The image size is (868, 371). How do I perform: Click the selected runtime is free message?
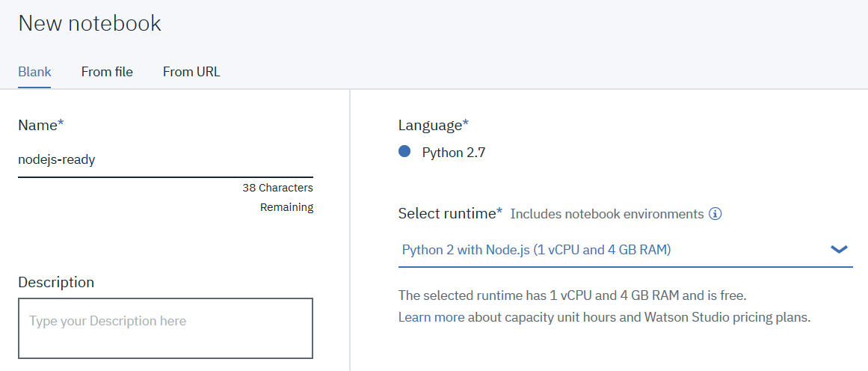coord(572,295)
